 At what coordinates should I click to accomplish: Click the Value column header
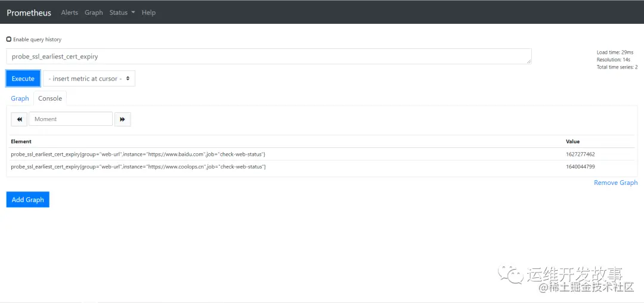click(572, 141)
